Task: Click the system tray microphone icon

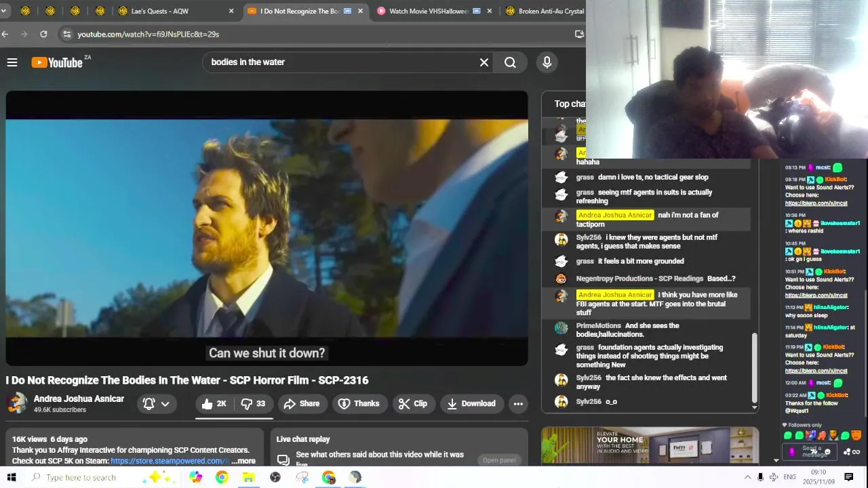Action: (x=760, y=477)
